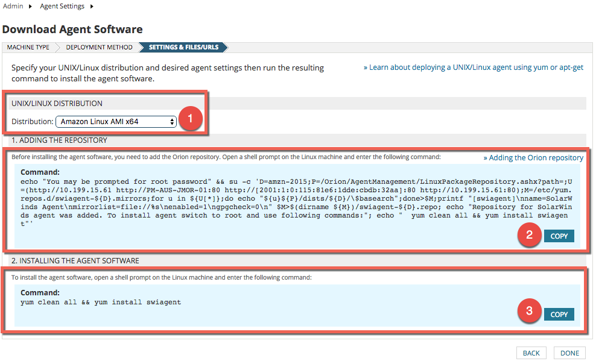596x364 pixels.
Task: Click the 'yum clean all && yum install swiagent' text
Action: point(101,302)
